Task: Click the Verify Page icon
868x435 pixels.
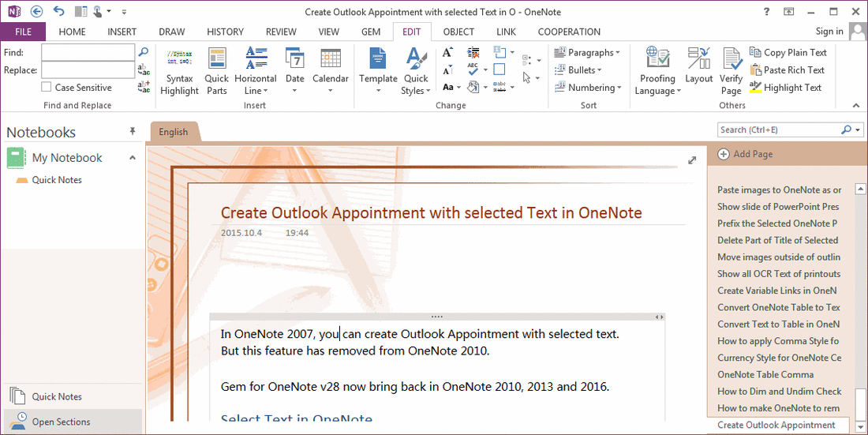Action: 731,58
